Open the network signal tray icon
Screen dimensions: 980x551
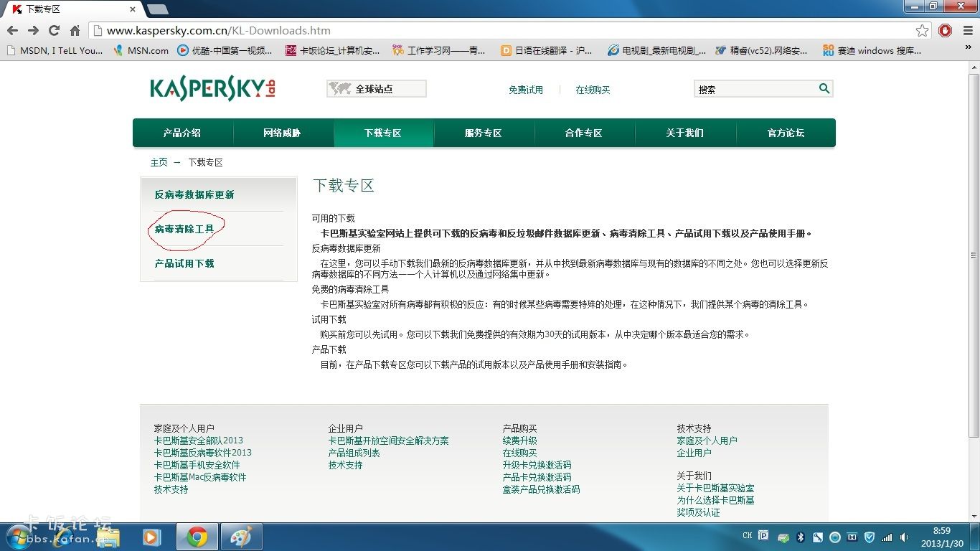coord(887,537)
